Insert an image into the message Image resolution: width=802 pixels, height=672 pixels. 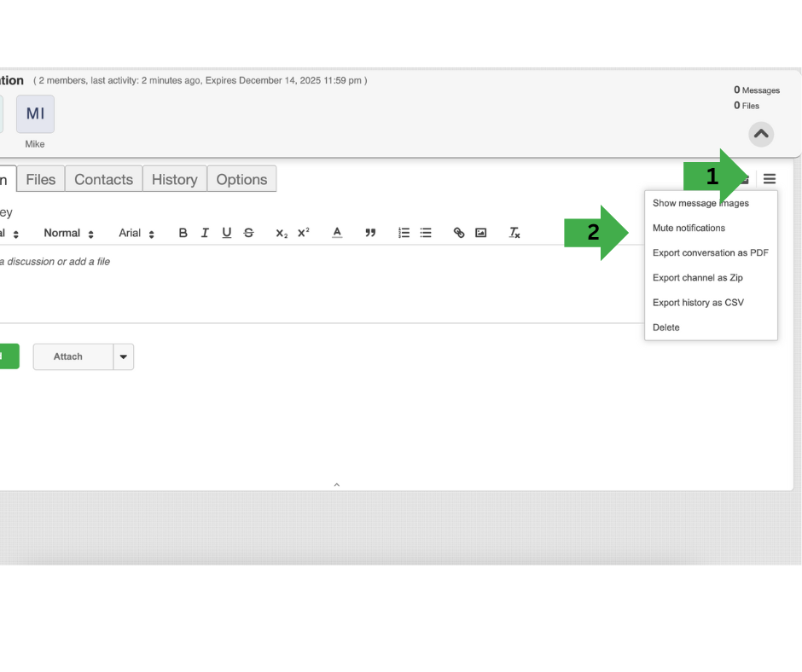pos(481,233)
